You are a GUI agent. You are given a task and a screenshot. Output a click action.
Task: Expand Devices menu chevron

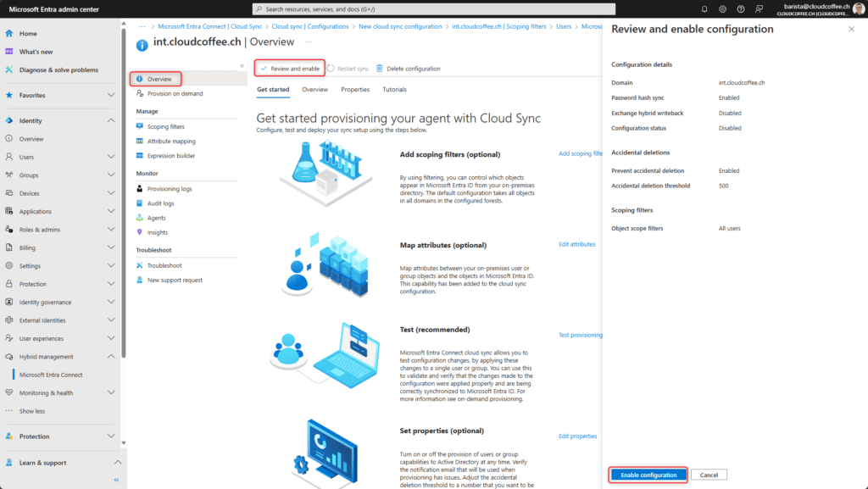click(111, 193)
